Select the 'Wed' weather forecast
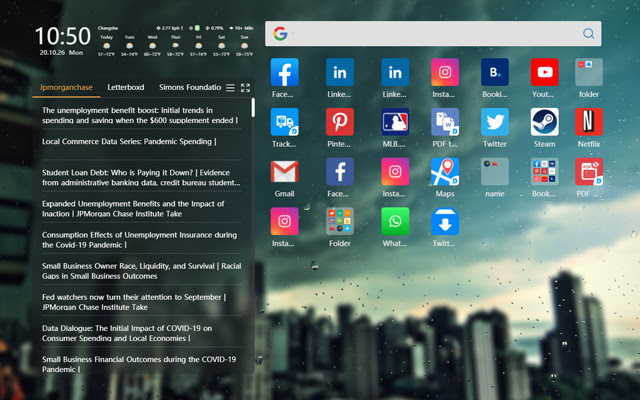 pyautogui.click(x=152, y=45)
